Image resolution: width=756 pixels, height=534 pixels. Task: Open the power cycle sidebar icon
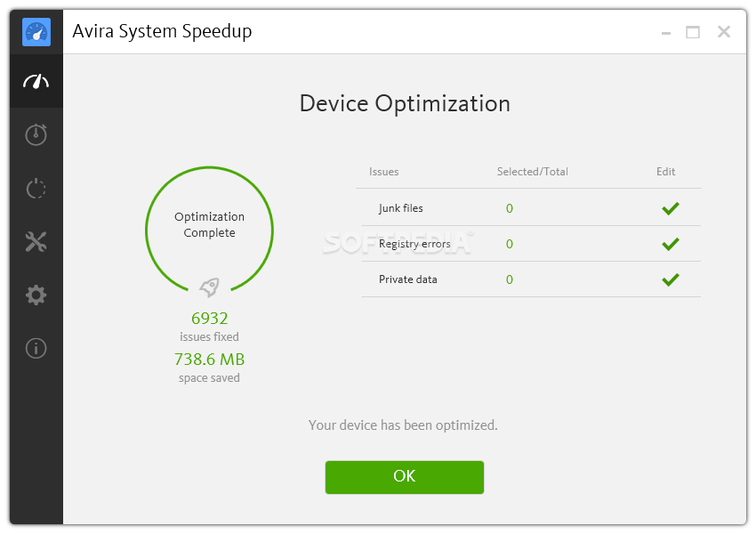(36, 188)
